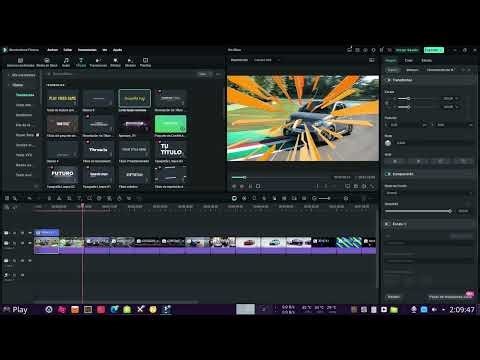The width and height of the screenshot is (480, 360).
Task: Click the volume icon in system tray
Action: (x=434, y=310)
